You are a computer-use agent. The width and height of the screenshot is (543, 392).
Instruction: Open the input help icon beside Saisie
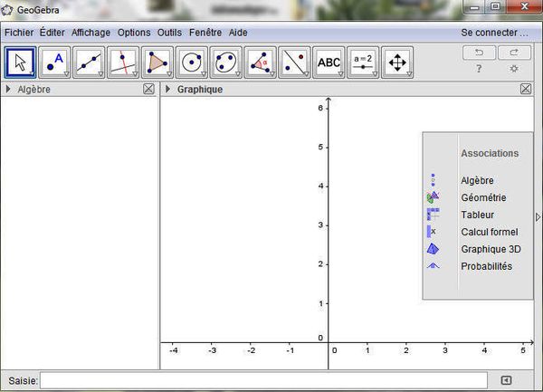point(506,380)
